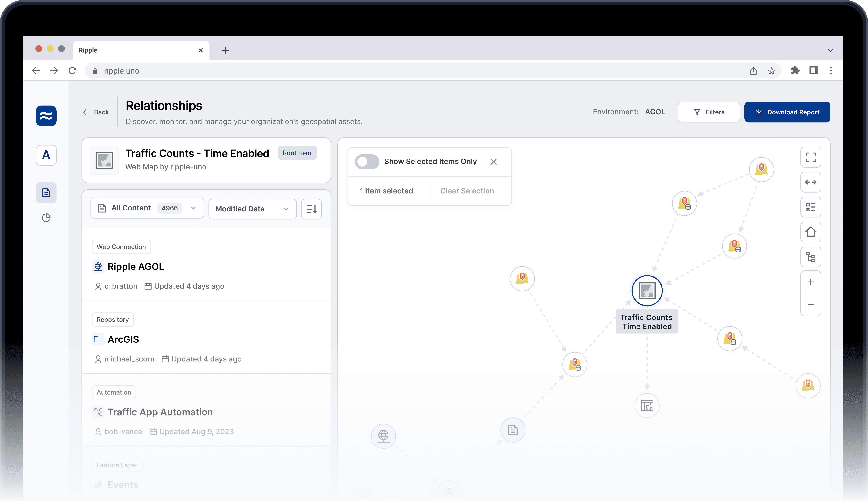Zoom out the graph with minus button

pyautogui.click(x=810, y=305)
